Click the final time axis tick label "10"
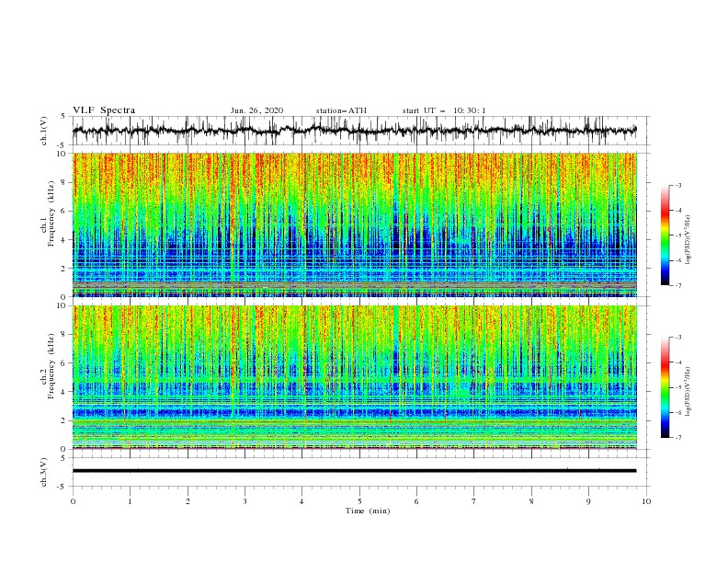 [x=646, y=501]
